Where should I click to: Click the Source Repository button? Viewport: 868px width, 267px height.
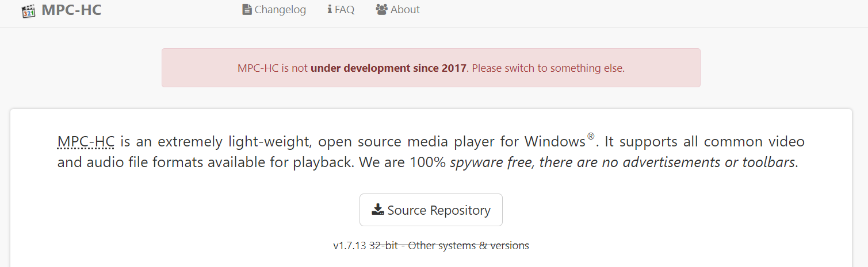[x=431, y=210]
